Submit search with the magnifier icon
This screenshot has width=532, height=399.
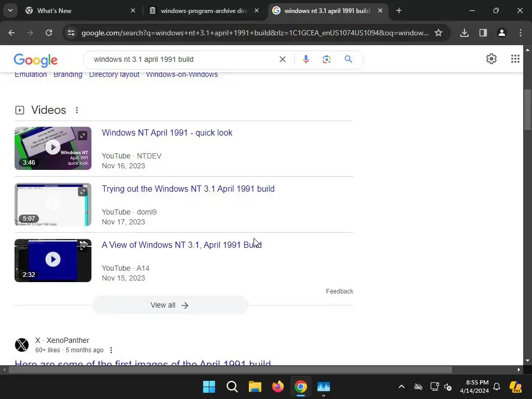tap(348, 59)
